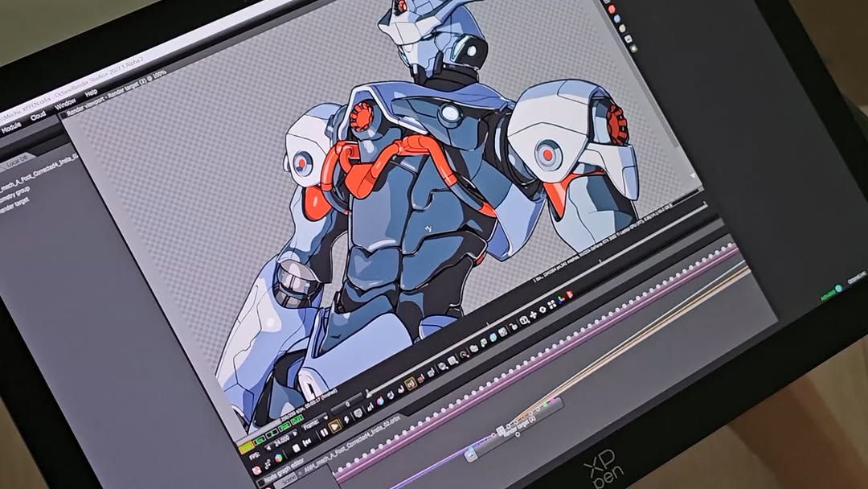Select the geometry group outliner row
The height and width of the screenshot is (489, 868).
15,195
